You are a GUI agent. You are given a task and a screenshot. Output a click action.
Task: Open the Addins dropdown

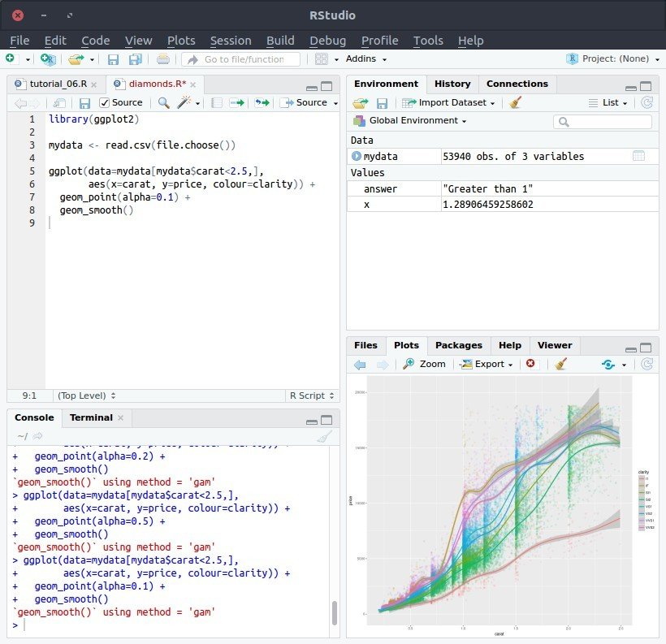coord(366,59)
